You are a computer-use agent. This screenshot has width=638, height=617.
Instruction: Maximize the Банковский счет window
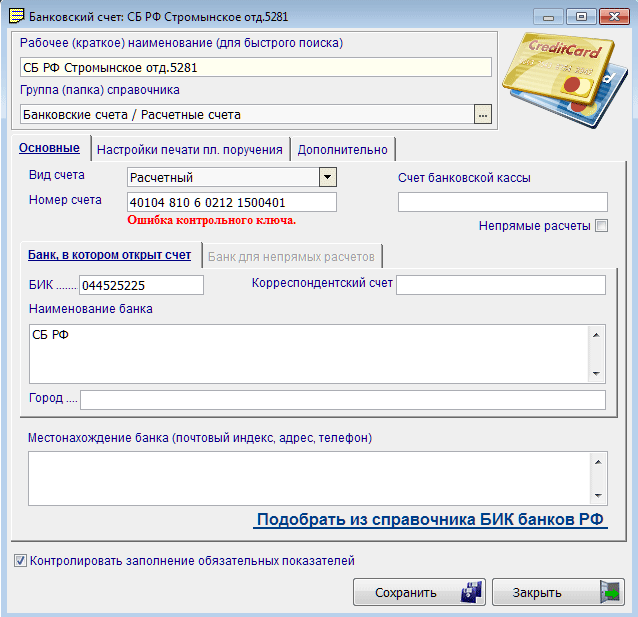(581, 17)
